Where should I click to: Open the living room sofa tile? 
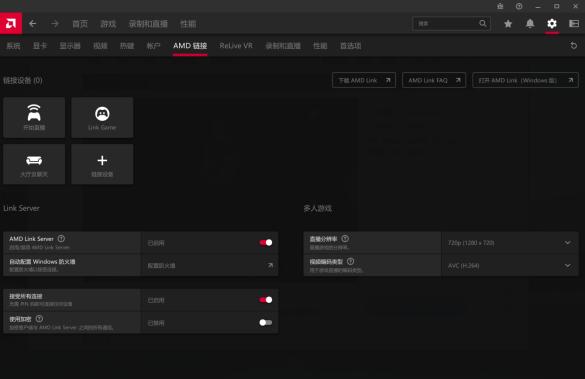[x=34, y=164]
